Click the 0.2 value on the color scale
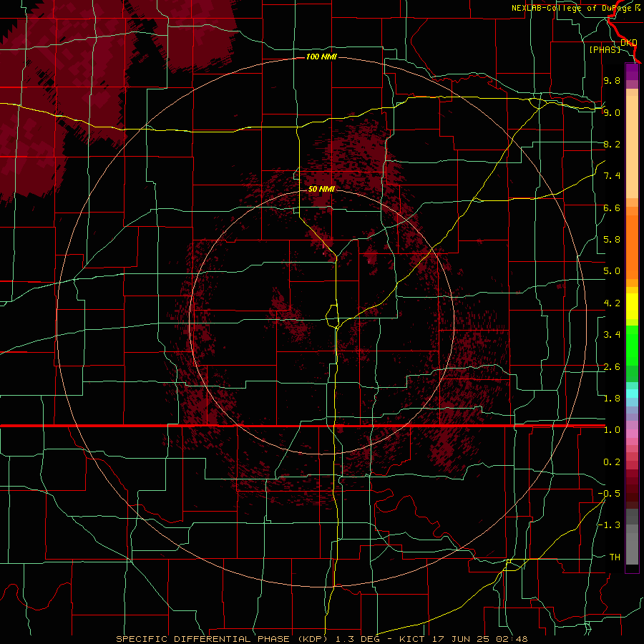This screenshot has height=644, width=644. pyautogui.click(x=612, y=462)
